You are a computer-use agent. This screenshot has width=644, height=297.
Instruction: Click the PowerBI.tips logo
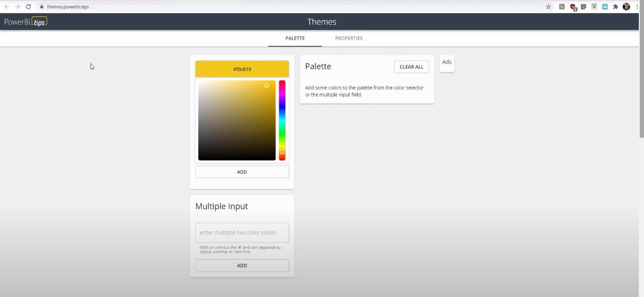[25, 22]
